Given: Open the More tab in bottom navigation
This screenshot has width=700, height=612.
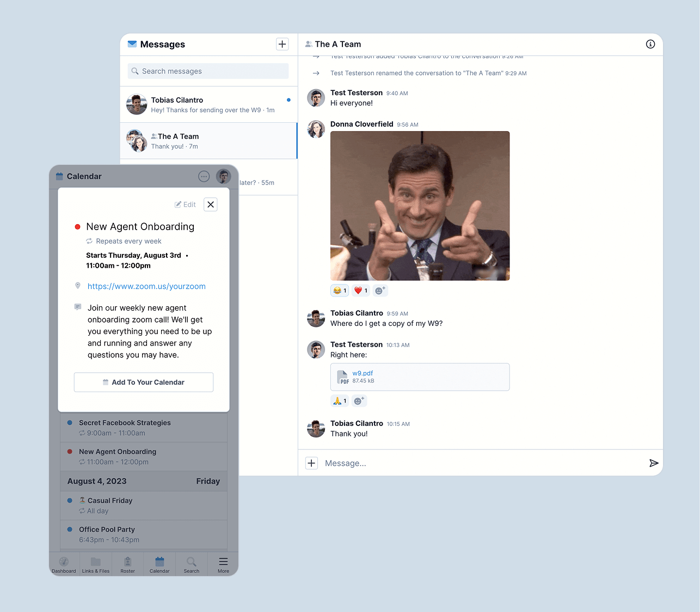Looking at the screenshot, I should (223, 565).
